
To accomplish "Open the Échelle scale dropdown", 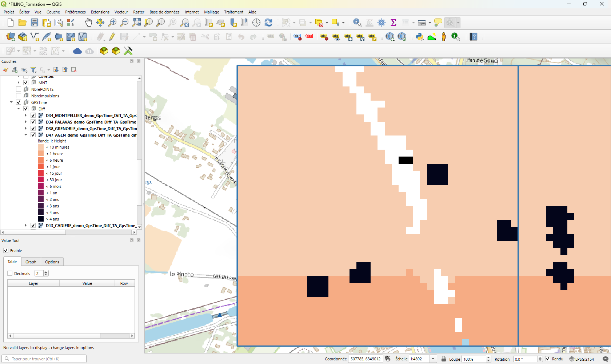I will [433, 359].
